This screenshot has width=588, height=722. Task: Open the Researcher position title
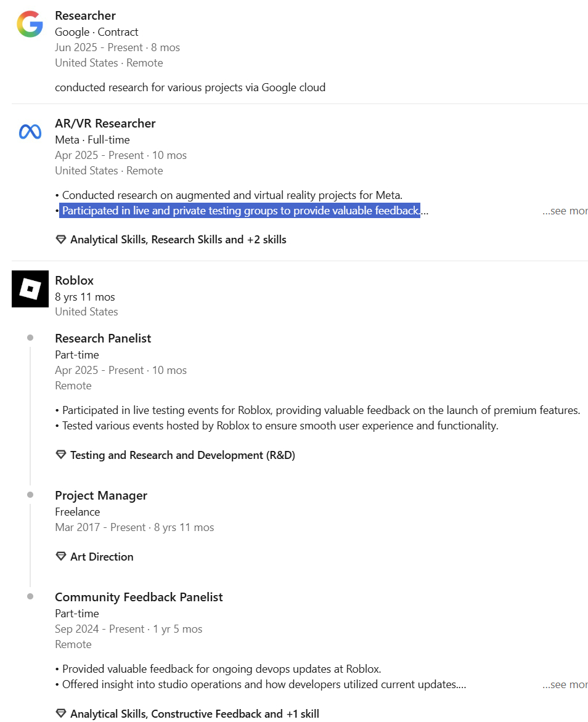coord(85,15)
